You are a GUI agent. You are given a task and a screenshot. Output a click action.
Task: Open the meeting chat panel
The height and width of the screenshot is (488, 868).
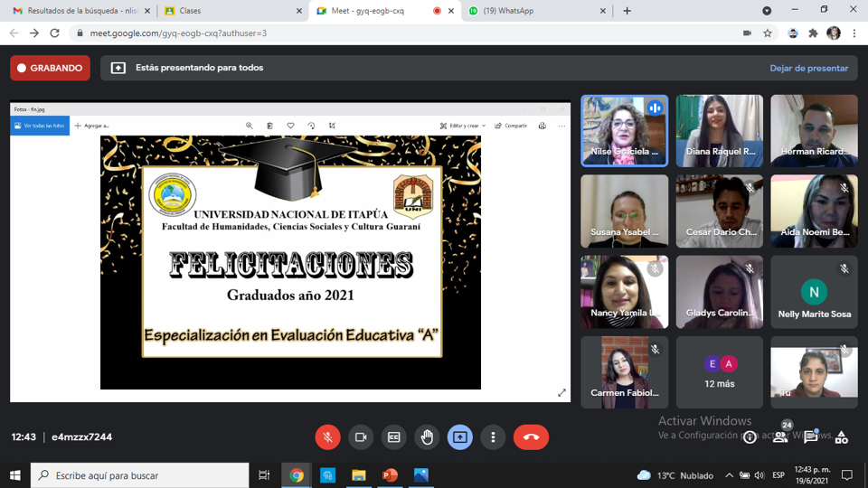[x=811, y=437]
